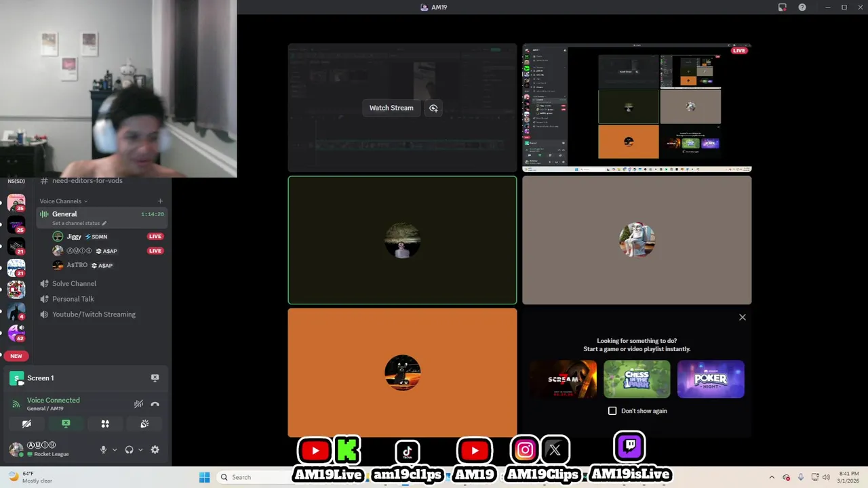The width and height of the screenshot is (868, 488).
Task: Select Jiggy in voice list
Action: pyautogui.click(x=74, y=237)
